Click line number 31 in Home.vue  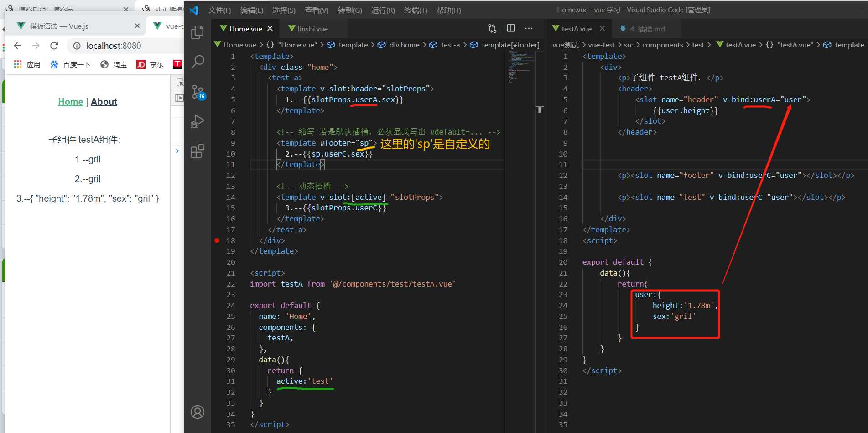pyautogui.click(x=231, y=381)
